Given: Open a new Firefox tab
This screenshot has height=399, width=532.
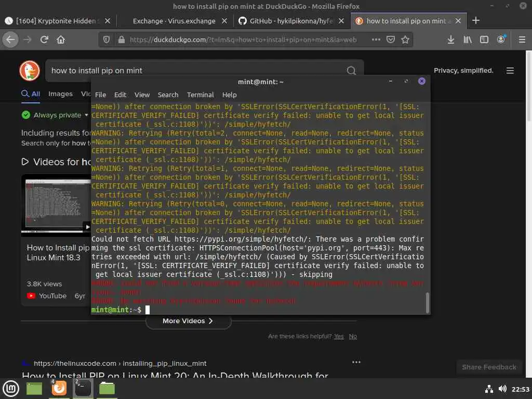Looking at the screenshot, I should click(476, 20).
